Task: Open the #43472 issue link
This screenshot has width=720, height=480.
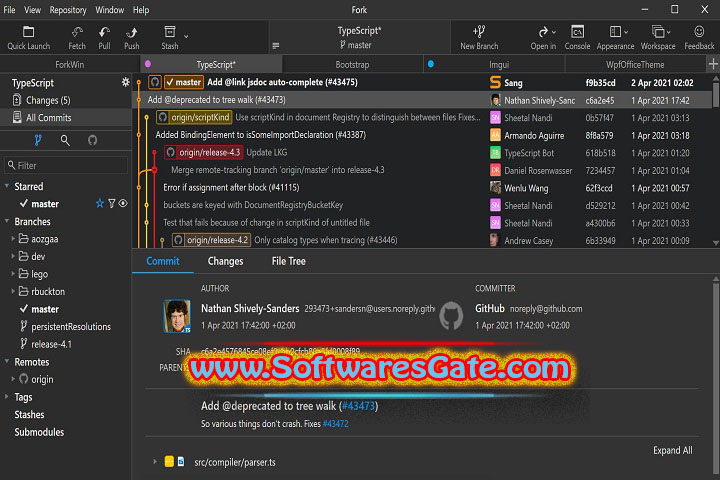Action: [335, 424]
